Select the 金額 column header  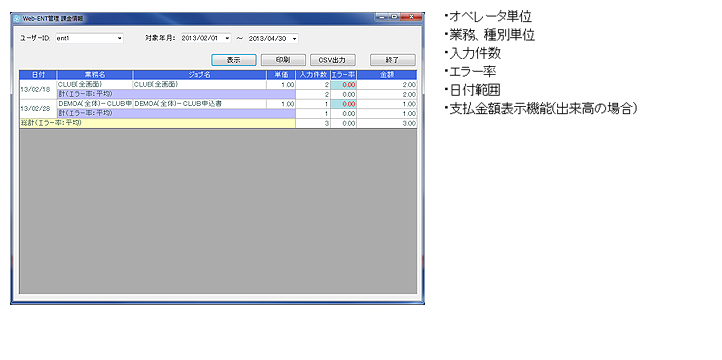coord(387,75)
